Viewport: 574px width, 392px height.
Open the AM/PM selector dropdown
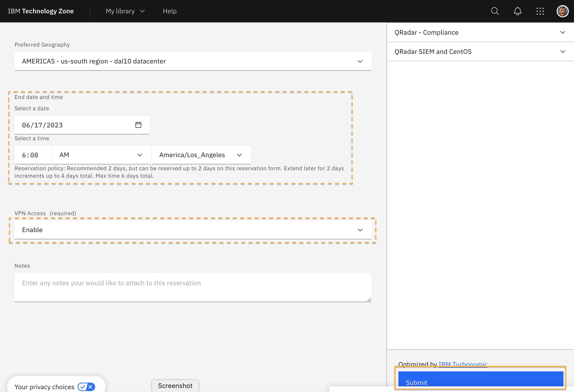point(101,155)
